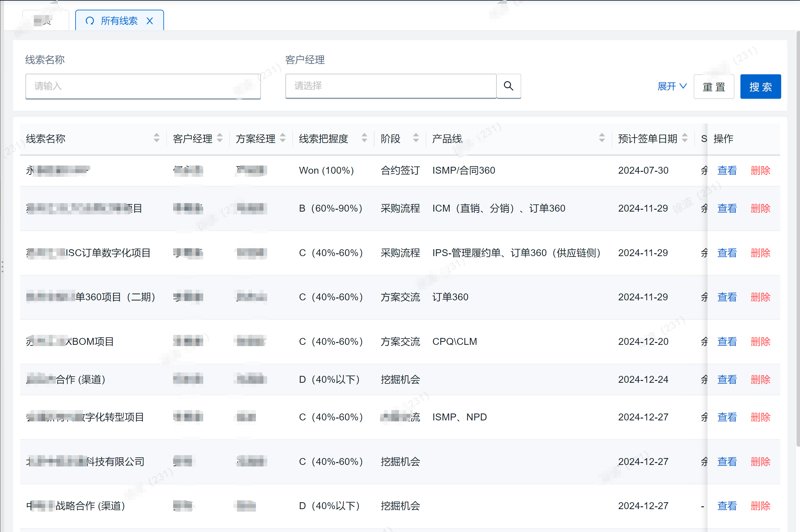View the 数字化转型项目 lead
This screenshot has height=532, width=800.
(x=727, y=417)
